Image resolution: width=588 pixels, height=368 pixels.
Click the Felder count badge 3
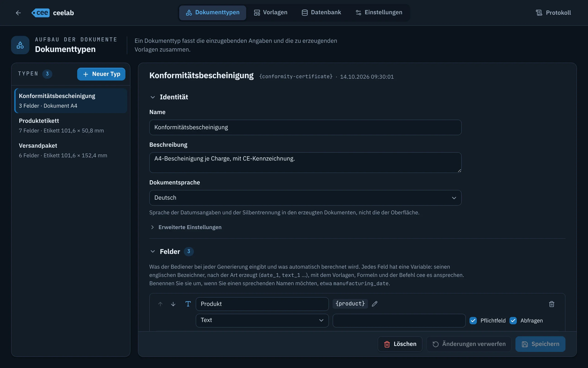point(189,251)
